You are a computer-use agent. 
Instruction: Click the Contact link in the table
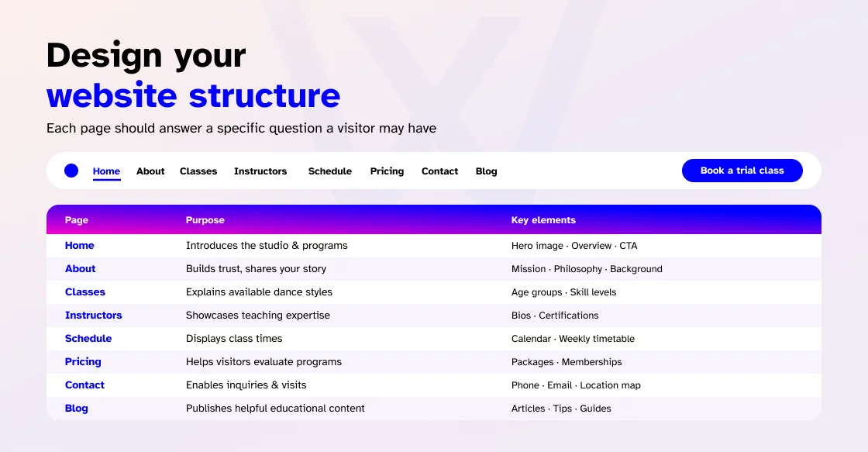pos(84,385)
